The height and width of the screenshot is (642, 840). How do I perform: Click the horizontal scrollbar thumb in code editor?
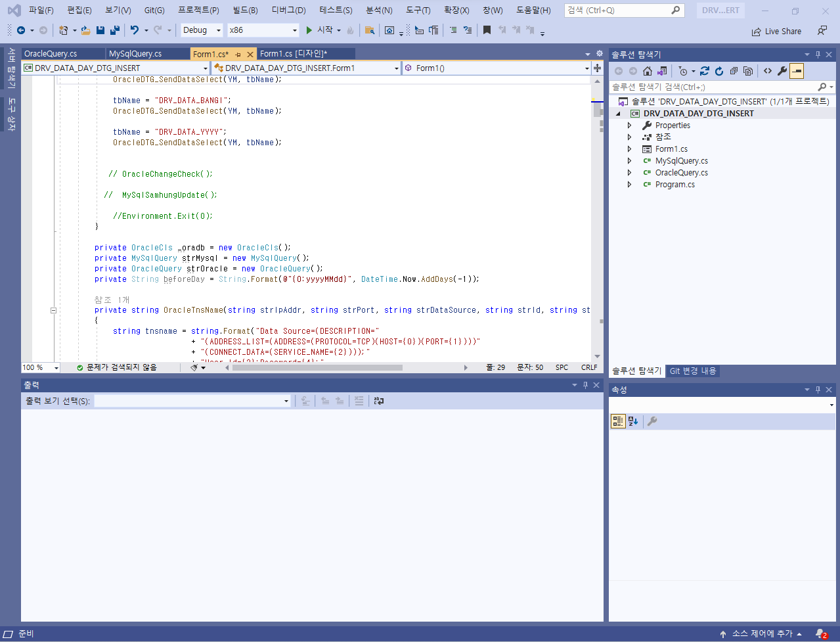click(x=317, y=367)
